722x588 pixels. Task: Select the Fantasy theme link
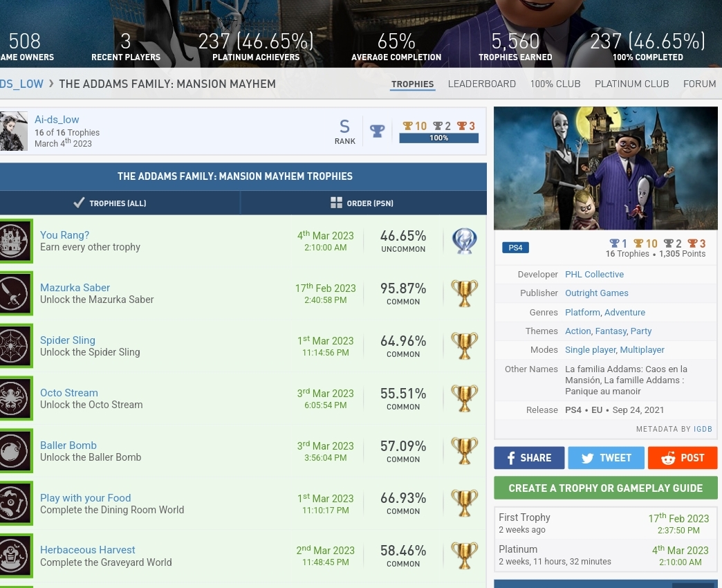(x=611, y=331)
